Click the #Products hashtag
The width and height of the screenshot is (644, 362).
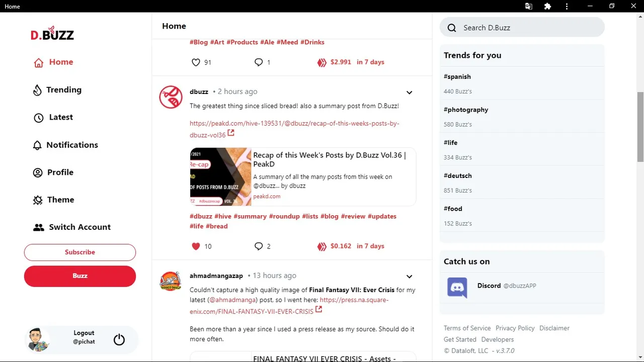click(x=242, y=42)
